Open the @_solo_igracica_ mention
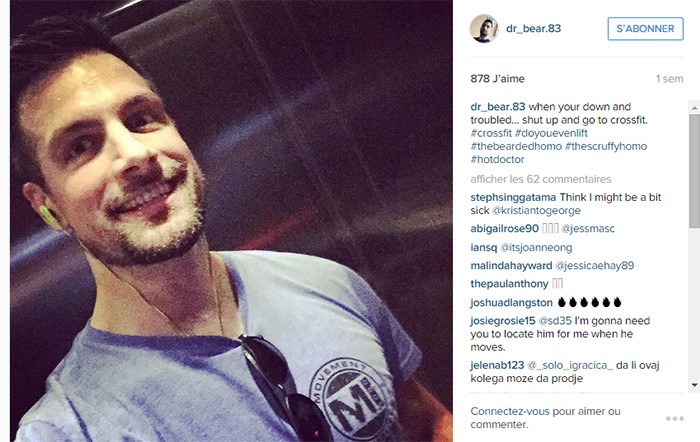Viewport: 700px width, 442px height. pyautogui.click(x=570, y=365)
